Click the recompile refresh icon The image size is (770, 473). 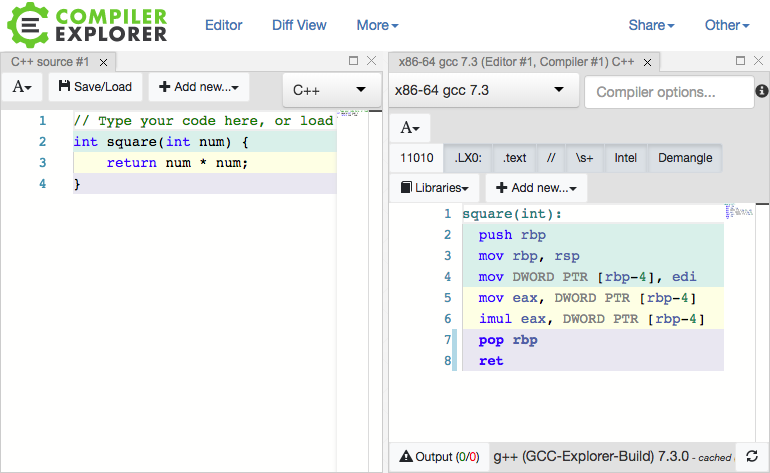click(753, 456)
